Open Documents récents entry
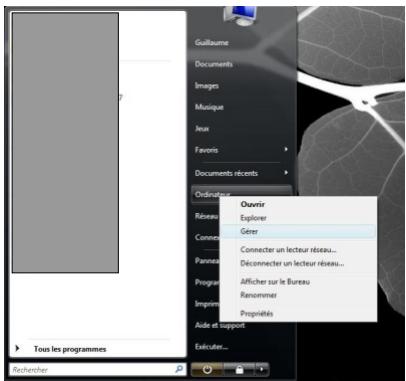This screenshot has height=381, width=406. tap(226, 173)
